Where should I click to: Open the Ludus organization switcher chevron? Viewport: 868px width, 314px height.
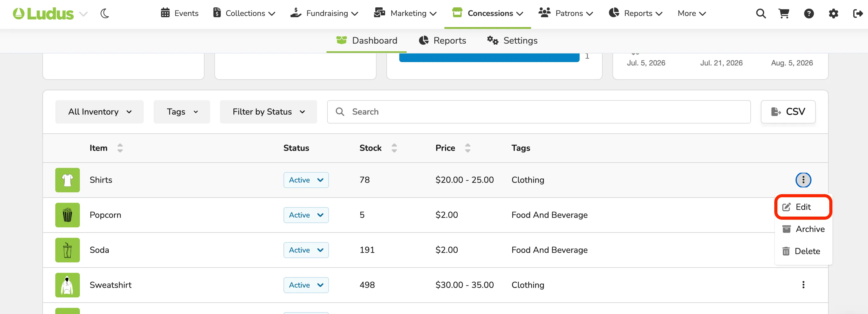click(83, 14)
